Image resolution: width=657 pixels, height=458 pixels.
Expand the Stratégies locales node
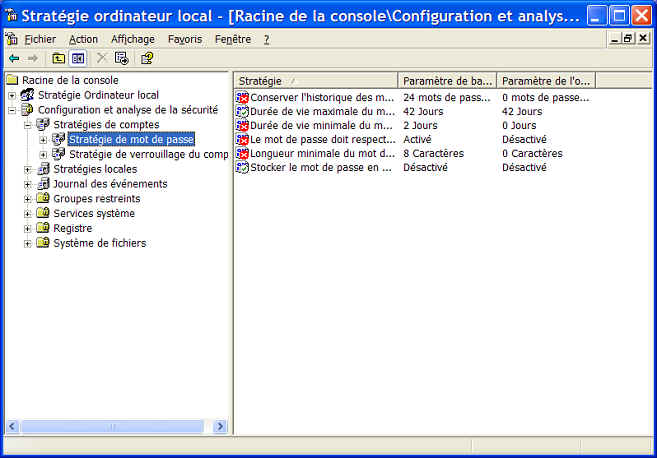pyautogui.click(x=28, y=170)
